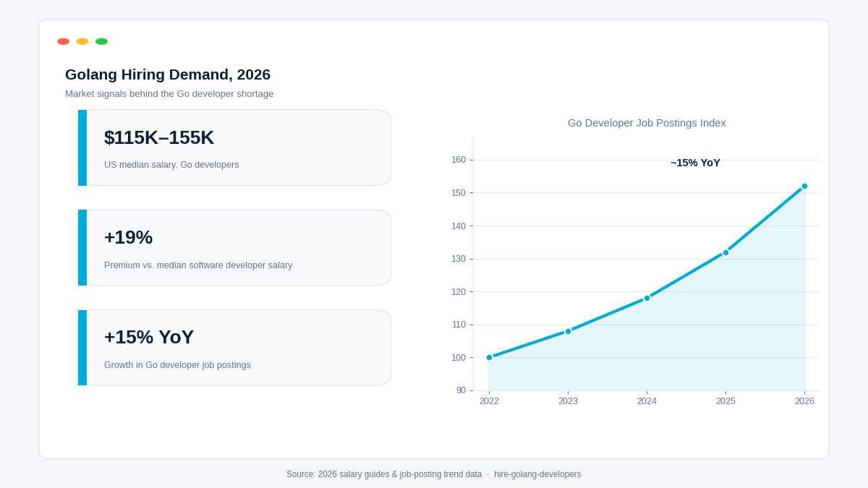Click the 120 y-axis label

click(459, 292)
